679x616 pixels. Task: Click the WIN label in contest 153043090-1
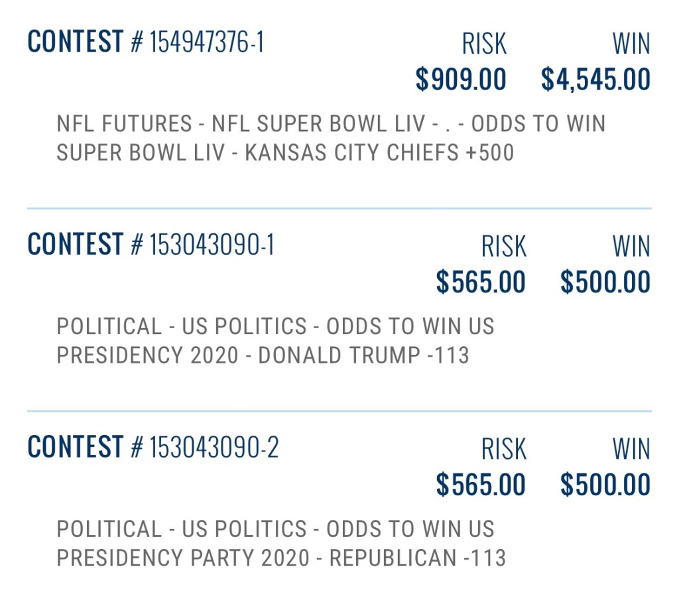(x=631, y=247)
